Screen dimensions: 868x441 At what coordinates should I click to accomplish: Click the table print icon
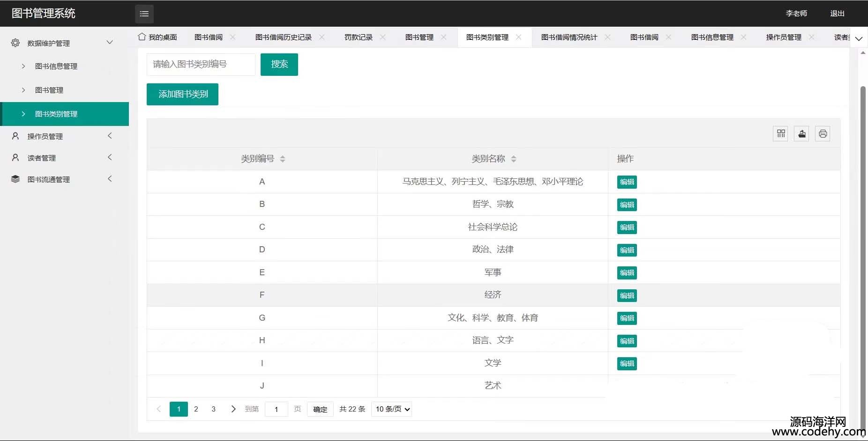coord(823,134)
